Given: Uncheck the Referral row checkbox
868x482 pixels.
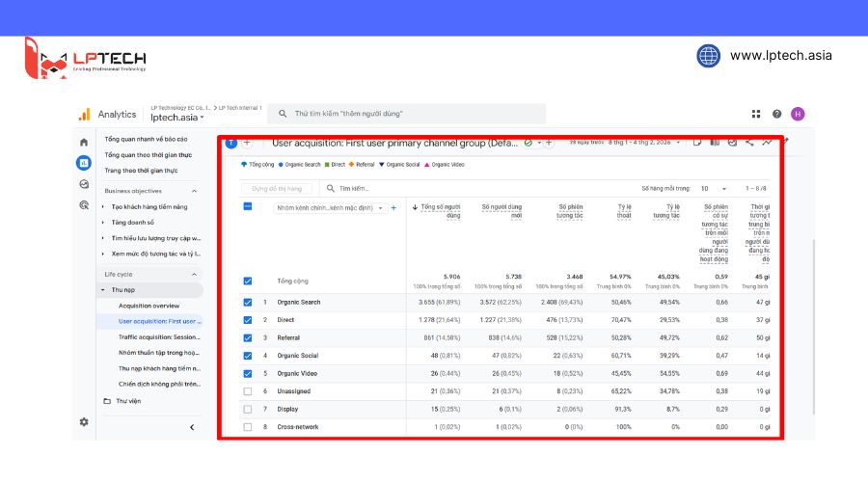Looking at the screenshot, I should tap(248, 337).
